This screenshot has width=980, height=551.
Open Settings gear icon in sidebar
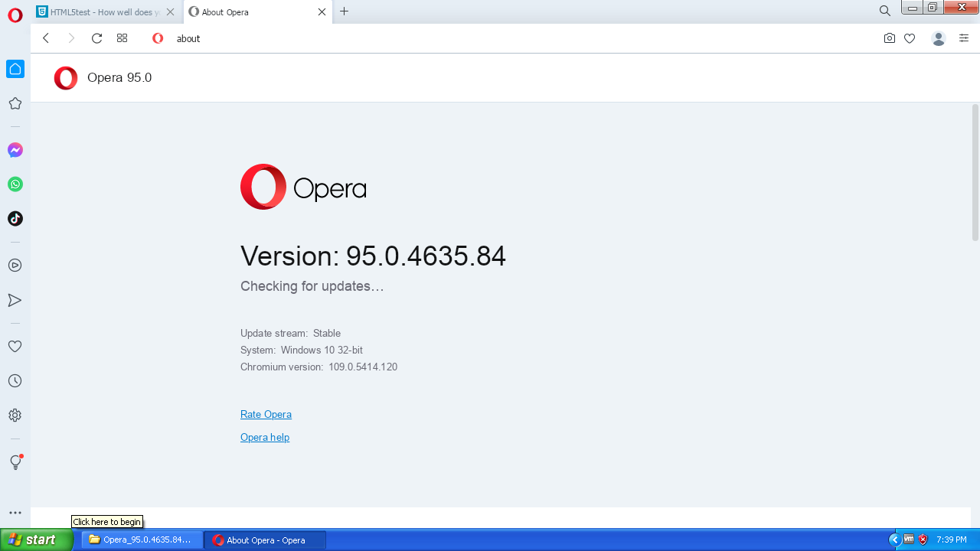click(x=15, y=416)
